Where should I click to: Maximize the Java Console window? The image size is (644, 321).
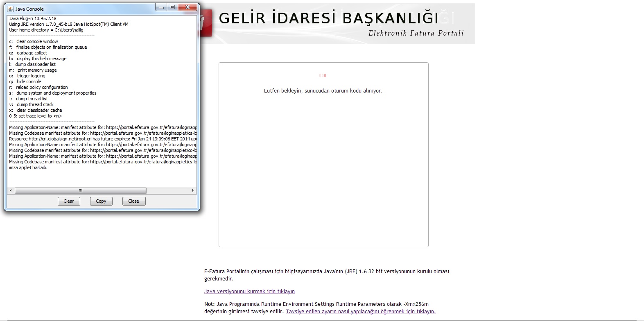172,7
